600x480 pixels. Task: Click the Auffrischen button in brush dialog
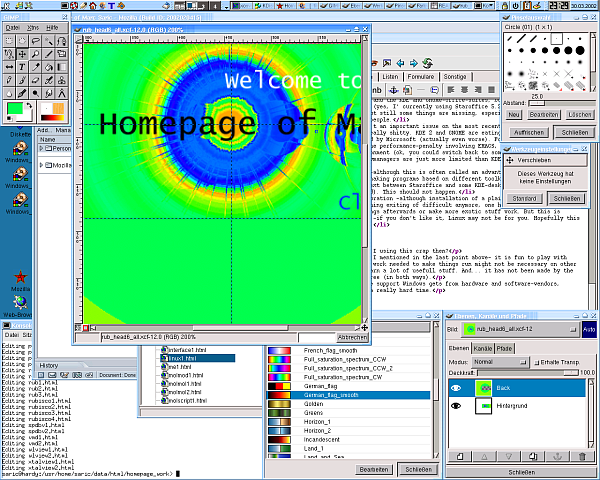[x=529, y=132]
